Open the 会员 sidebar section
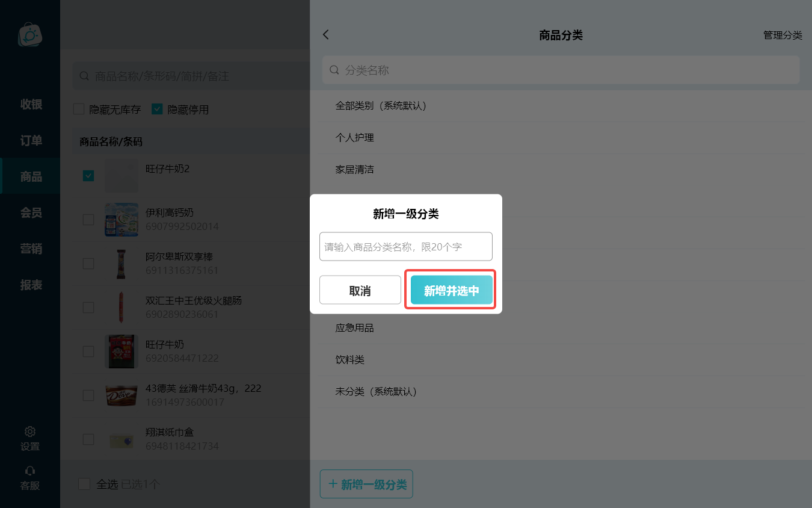This screenshot has width=812, height=508. click(x=31, y=212)
